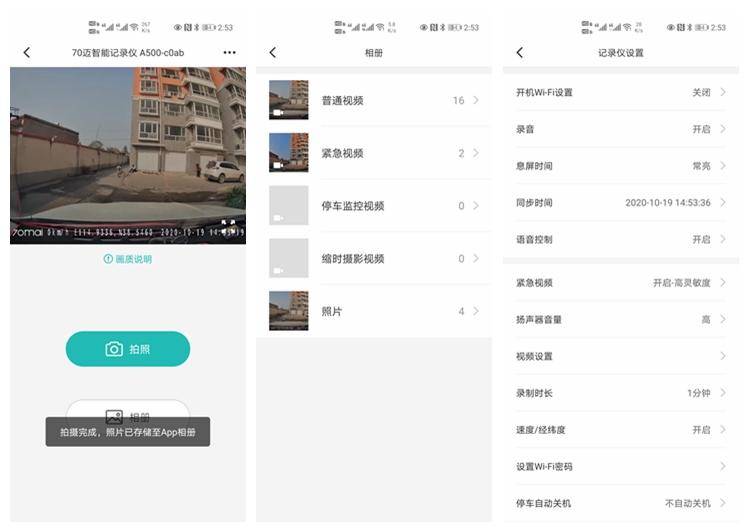
Task: Expand 录制时长 via its chevron
Action: coord(723,393)
